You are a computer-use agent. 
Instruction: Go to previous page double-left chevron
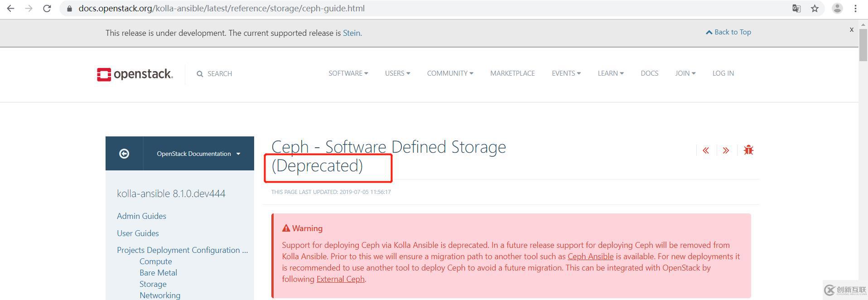(706, 150)
